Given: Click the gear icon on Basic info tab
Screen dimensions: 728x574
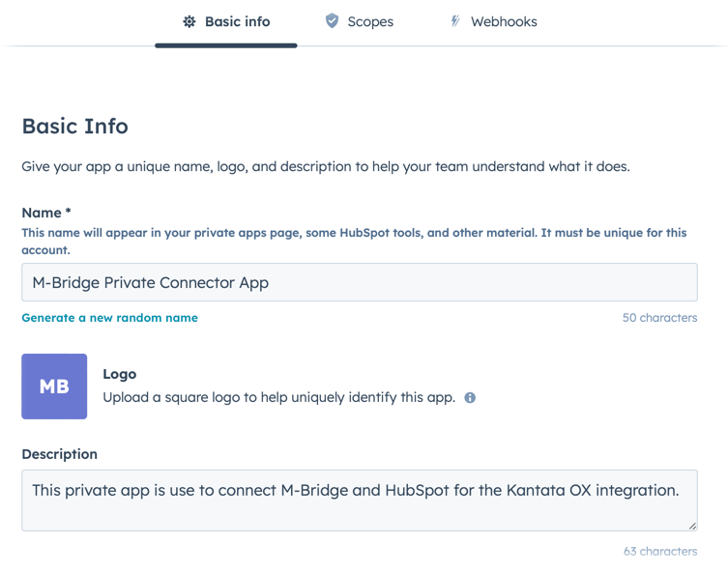Looking at the screenshot, I should pos(189,22).
